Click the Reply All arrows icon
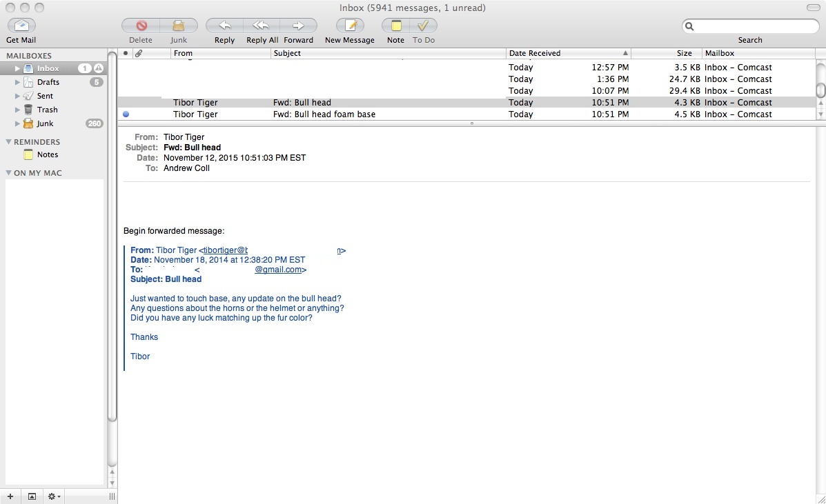This screenshot has height=504, width=826. click(x=261, y=26)
